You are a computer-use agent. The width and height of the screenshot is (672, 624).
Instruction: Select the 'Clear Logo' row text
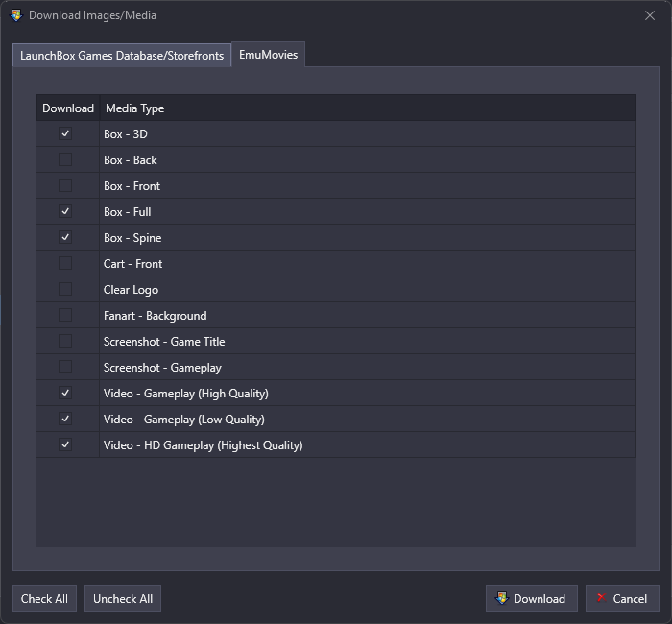[131, 290]
